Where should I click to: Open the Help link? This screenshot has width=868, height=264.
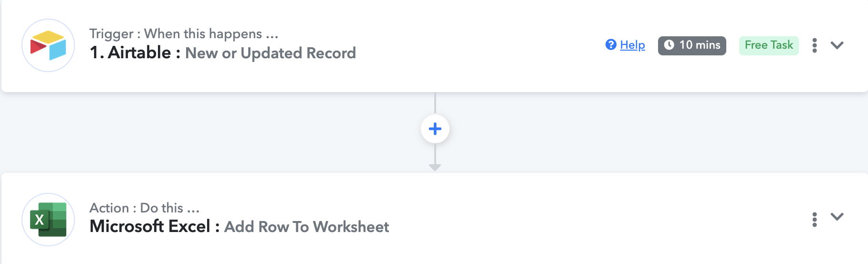coord(632,45)
